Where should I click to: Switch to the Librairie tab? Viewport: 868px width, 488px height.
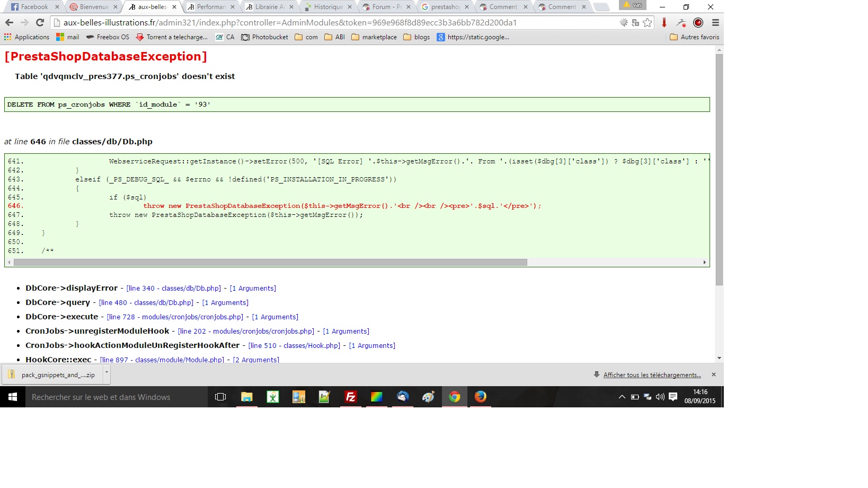(x=270, y=7)
